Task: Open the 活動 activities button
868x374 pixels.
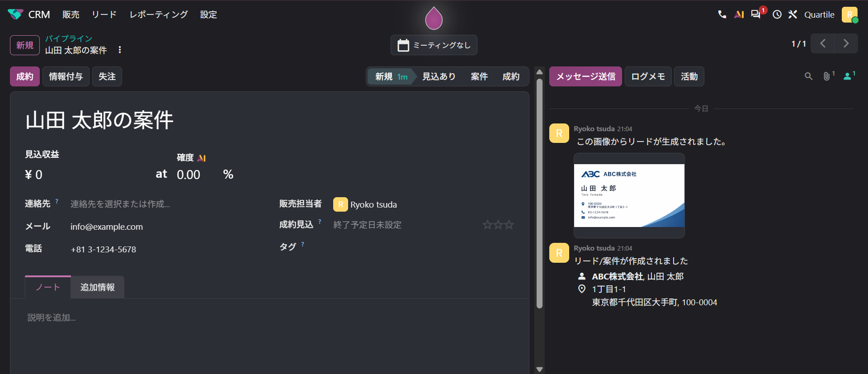Action: pos(689,76)
